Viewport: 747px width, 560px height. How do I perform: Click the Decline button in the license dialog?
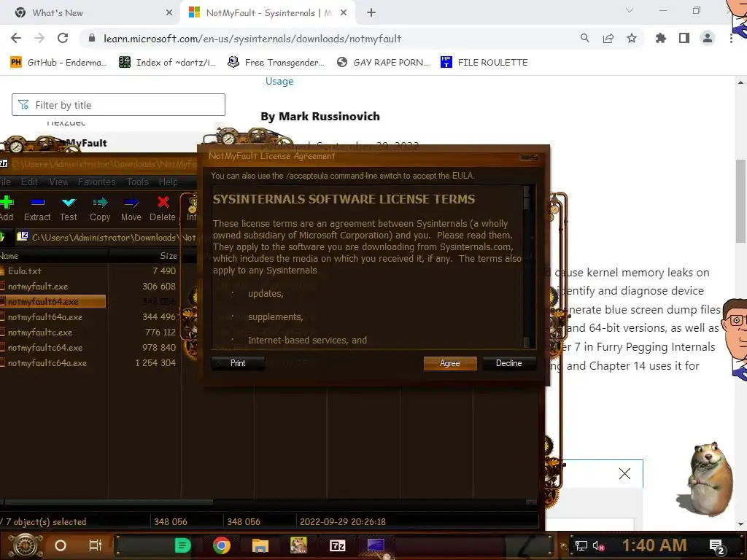pyautogui.click(x=508, y=363)
